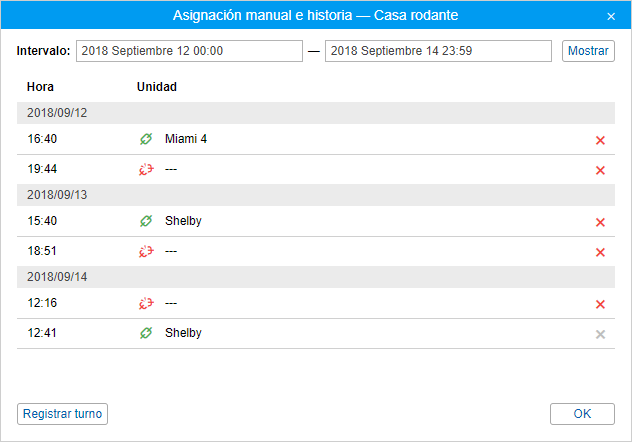Viewport: 632px width, 442px height.
Task: Edit the interval start date field
Action: pyautogui.click(x=189, y=51)
